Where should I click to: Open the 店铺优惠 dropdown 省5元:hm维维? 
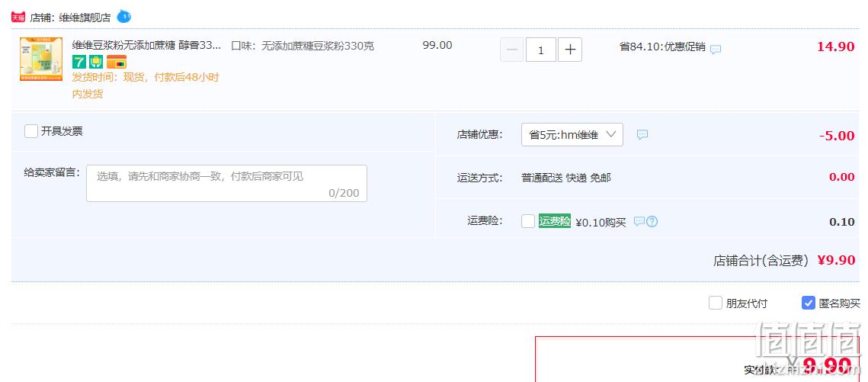pyautogui.click(x=572, y=134)
